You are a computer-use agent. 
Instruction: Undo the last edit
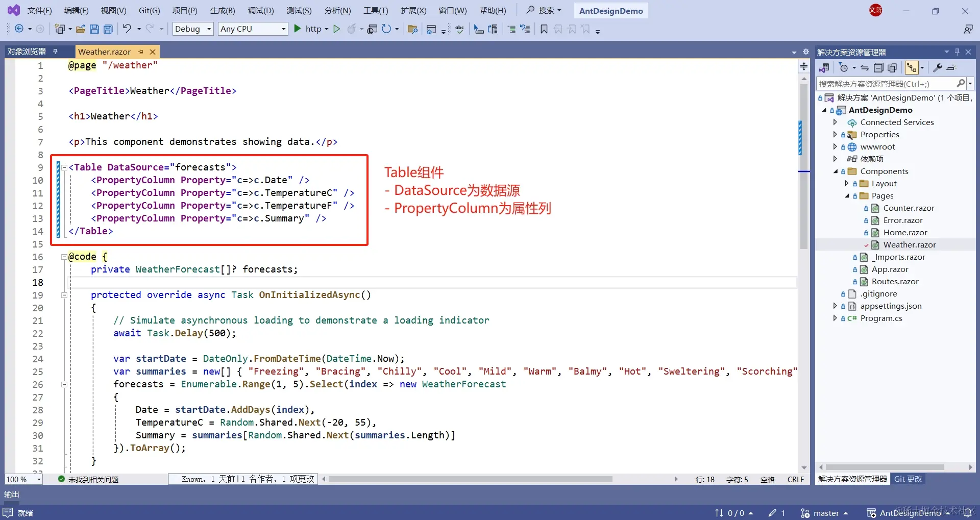[127, 29]
